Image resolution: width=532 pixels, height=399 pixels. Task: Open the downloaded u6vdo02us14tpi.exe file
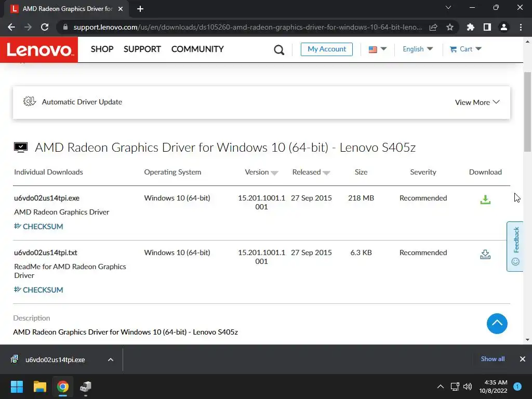(55, 360)
